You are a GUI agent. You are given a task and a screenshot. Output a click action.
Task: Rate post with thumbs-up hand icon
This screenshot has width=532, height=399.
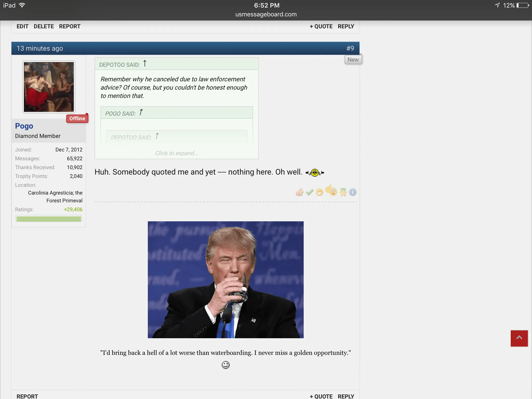[x=300, y=192]
